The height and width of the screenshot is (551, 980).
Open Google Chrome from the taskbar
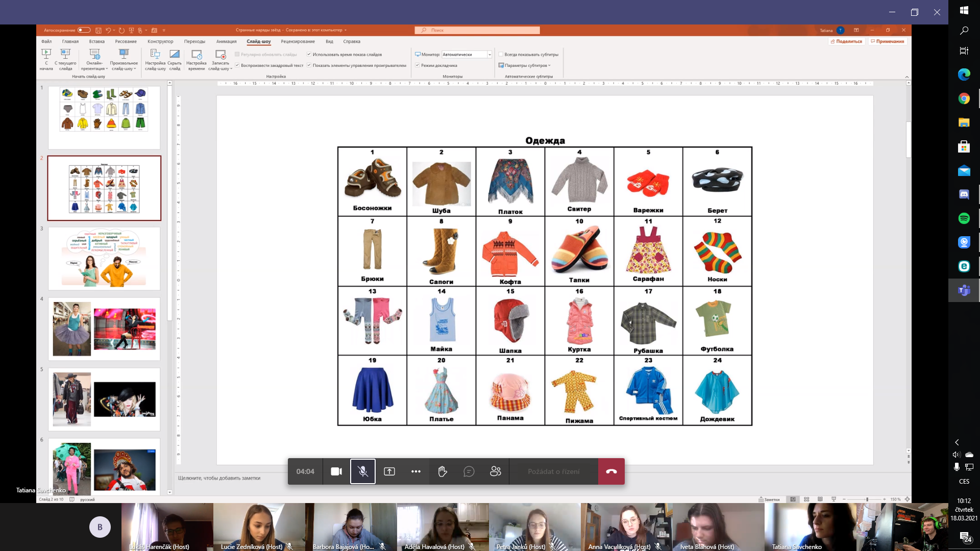(964, 98)
